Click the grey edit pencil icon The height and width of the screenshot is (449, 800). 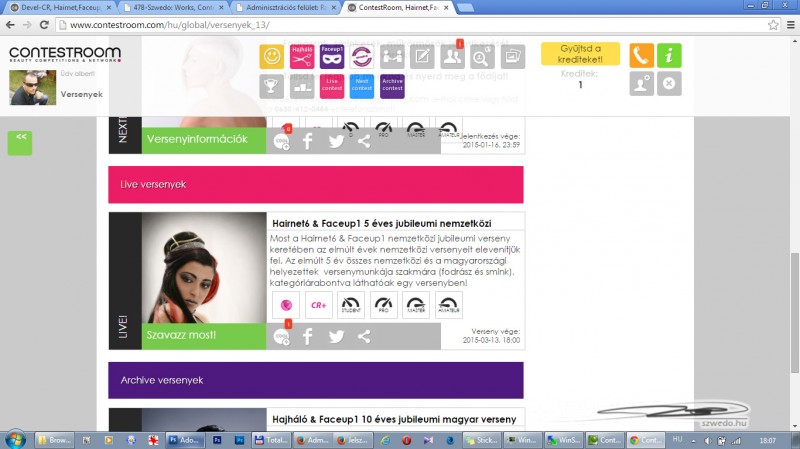click(422, 56)
